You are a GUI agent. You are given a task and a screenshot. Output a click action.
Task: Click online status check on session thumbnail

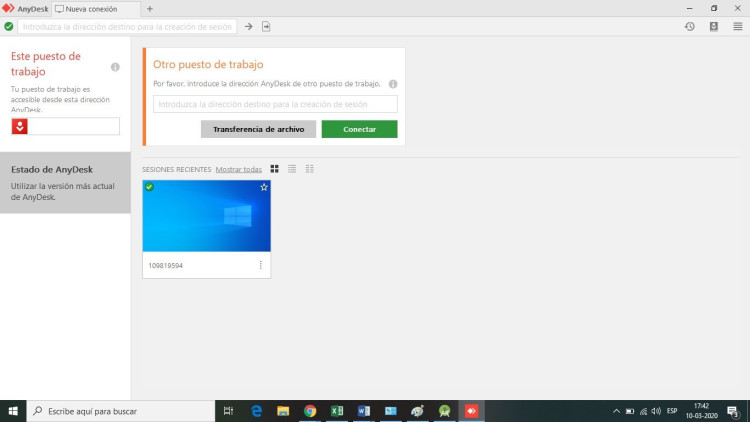149,187
